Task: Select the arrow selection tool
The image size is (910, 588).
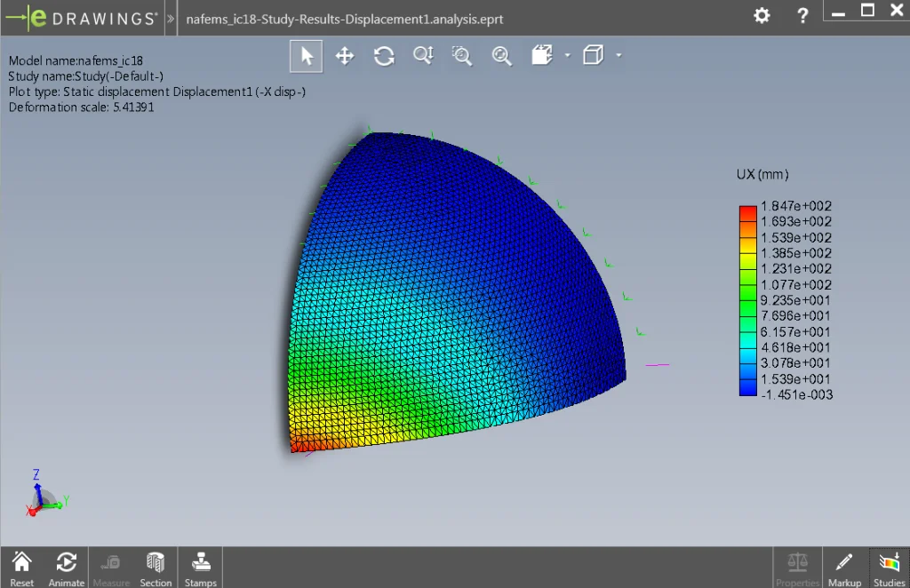Action: click(306, 55)
